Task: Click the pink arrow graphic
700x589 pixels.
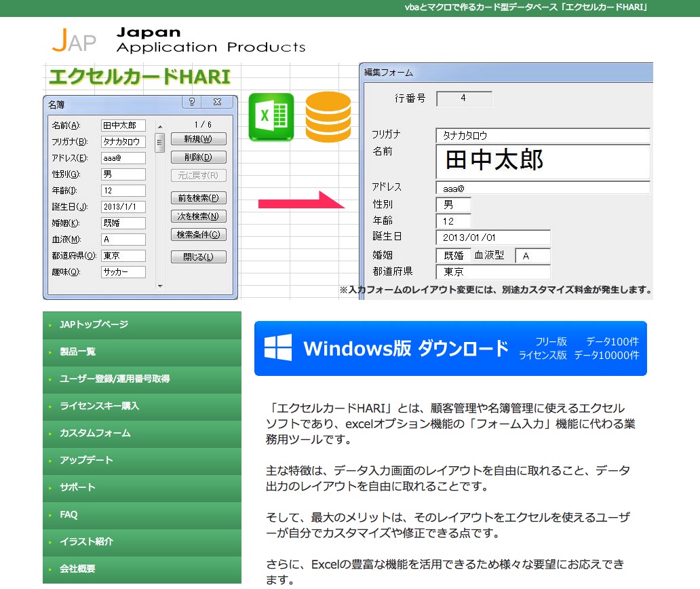Action: 302,202
